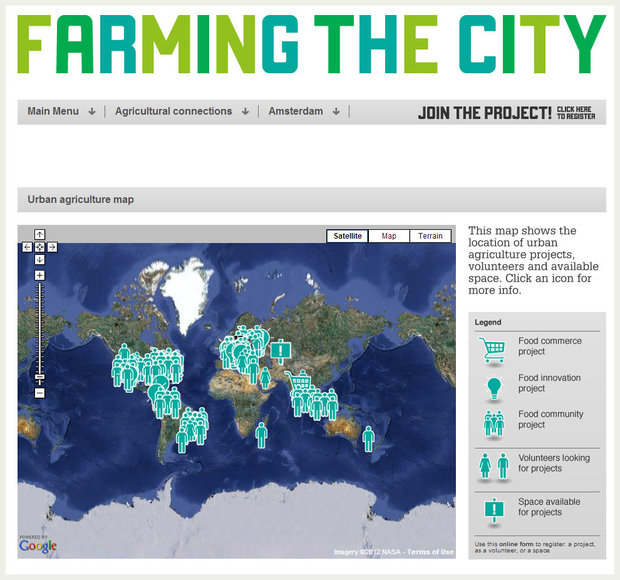Screen dimensions: 620x580
Task: Switch map to Map view
Action: pyautogui.click(x=388, y=237)
